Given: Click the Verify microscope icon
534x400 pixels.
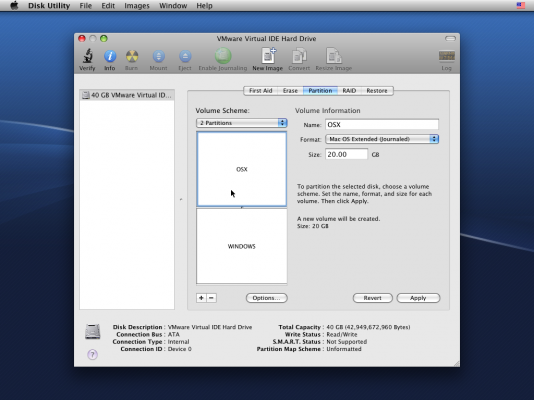Looking at the screenshot, I should click(x=88, y=56).
